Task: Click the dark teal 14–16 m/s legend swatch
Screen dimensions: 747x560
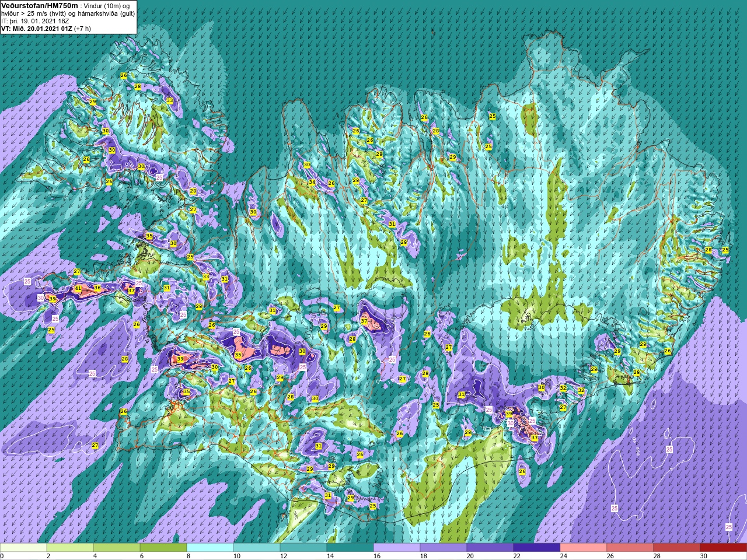Action: click(x=350, y=548)
